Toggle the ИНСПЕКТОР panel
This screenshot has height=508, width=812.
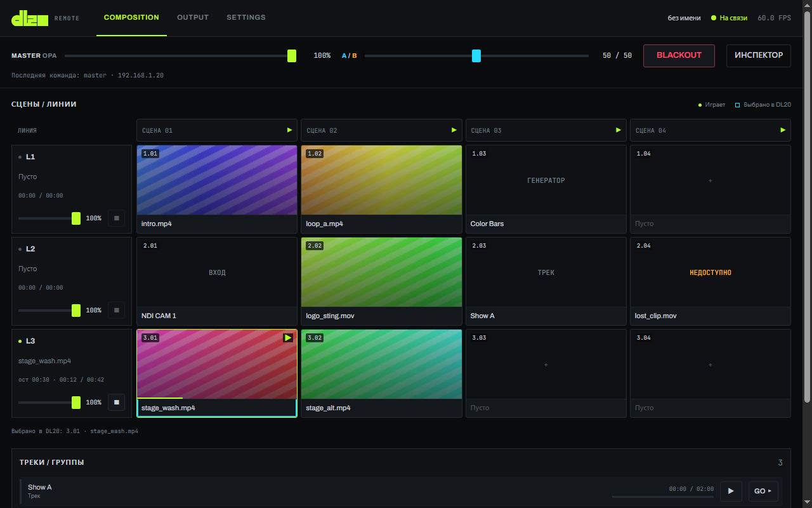pyautogui.click(x=759, y=55)
